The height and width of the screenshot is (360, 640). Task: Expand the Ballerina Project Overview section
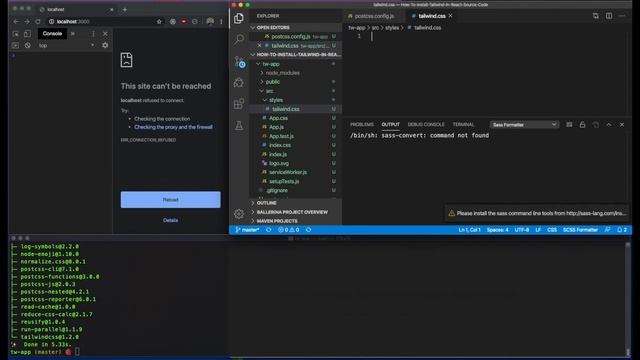pyautogui.click(x=296, y=212)
